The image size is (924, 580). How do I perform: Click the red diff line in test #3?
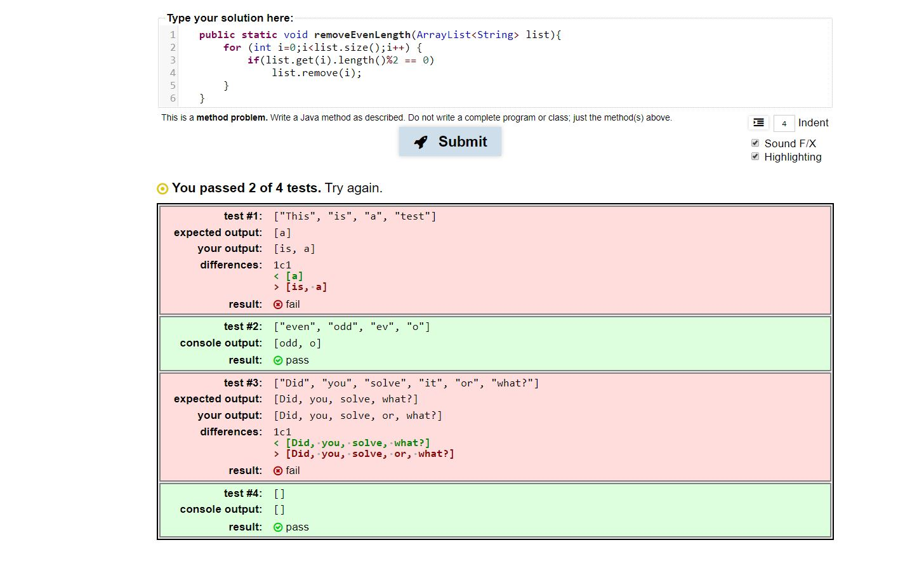pyautogui.click(x=364, y=454)
